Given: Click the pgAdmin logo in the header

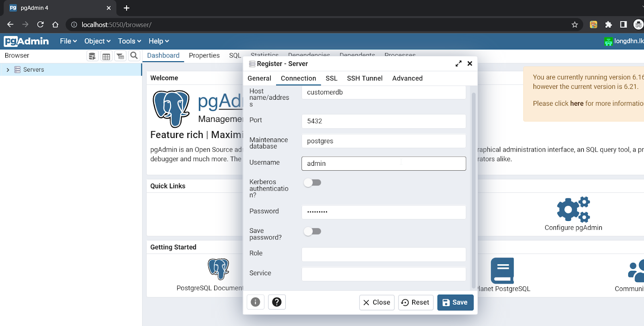Looking at the screenshot, I should pyautogui.click(x=26, y=41).
